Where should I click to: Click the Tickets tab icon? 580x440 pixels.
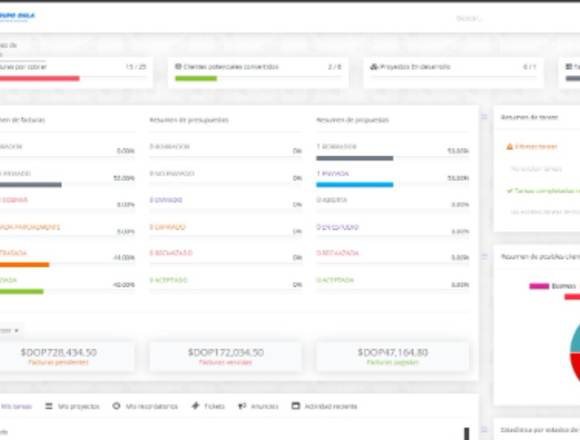(195, 406)
